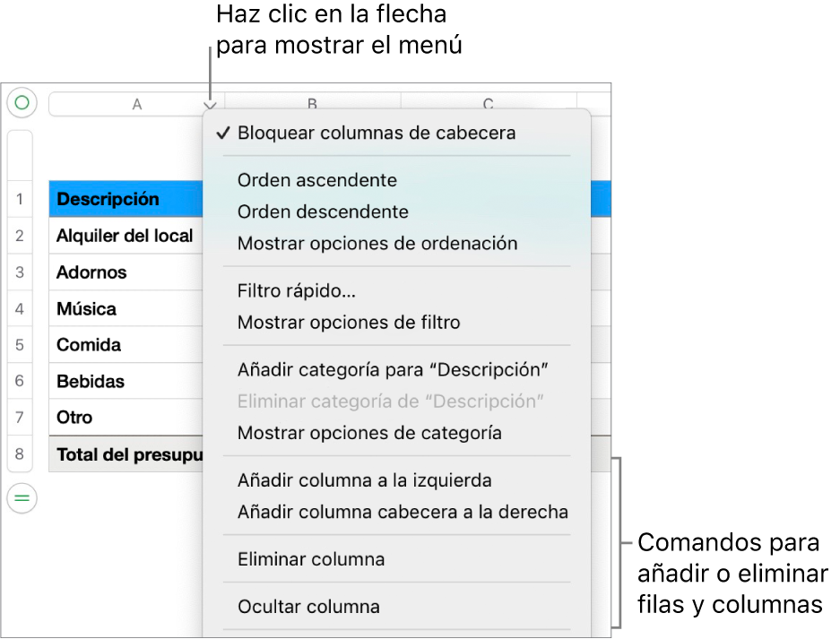This screenshot has width=840, height=639.
Task: Click the table handle circle icon
Action: click(x=22, y=102)
